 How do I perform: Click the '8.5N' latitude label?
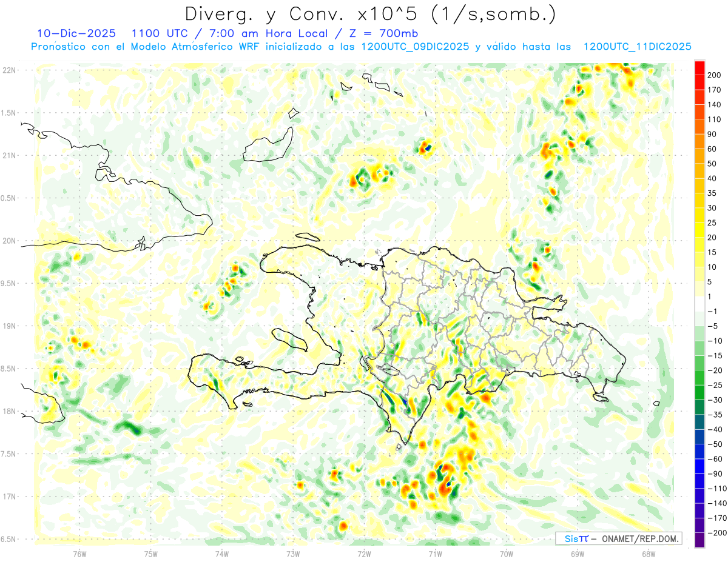(x=8, y=369)
